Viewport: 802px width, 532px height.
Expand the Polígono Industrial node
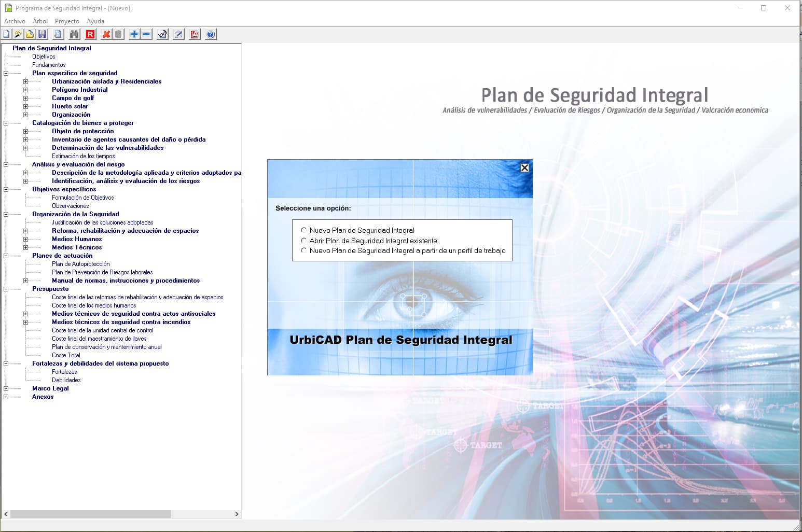[x=25, y=90]
